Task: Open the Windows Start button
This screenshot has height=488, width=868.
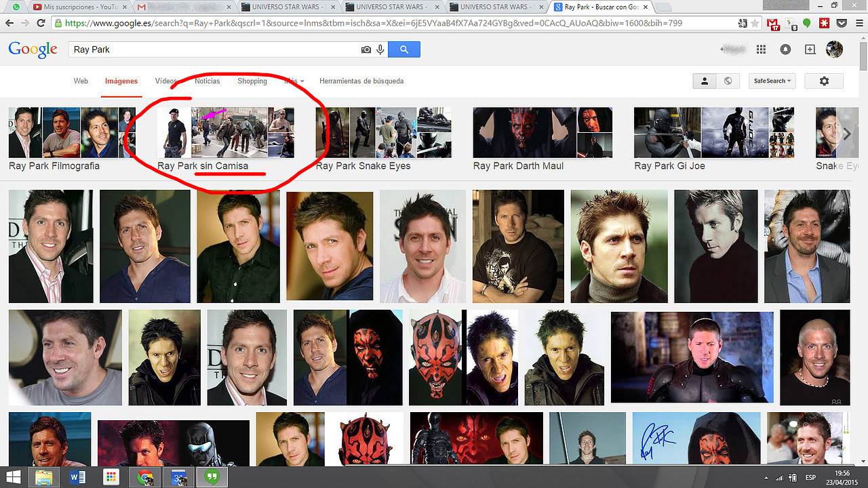Action: pos(13,477)
